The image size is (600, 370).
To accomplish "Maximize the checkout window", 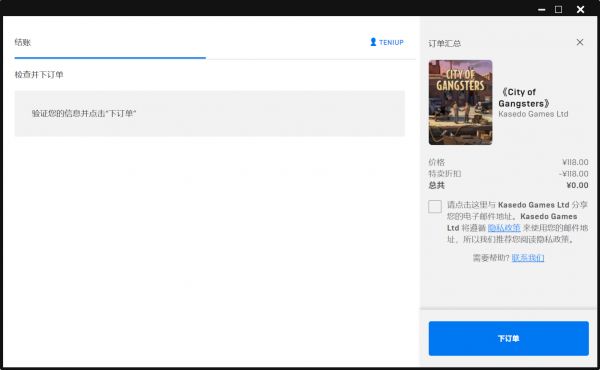I will point(559,9).
